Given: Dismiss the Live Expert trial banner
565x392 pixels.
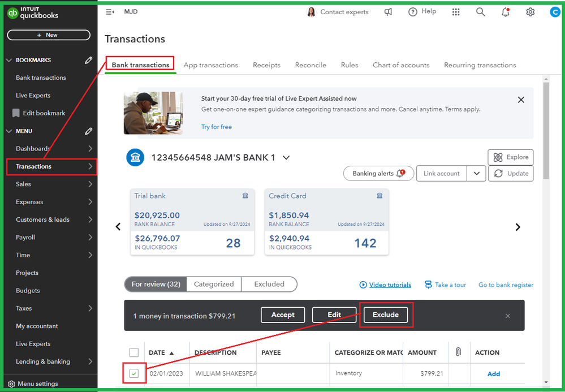Looking at the screenshot, I should tap(521, 100).
